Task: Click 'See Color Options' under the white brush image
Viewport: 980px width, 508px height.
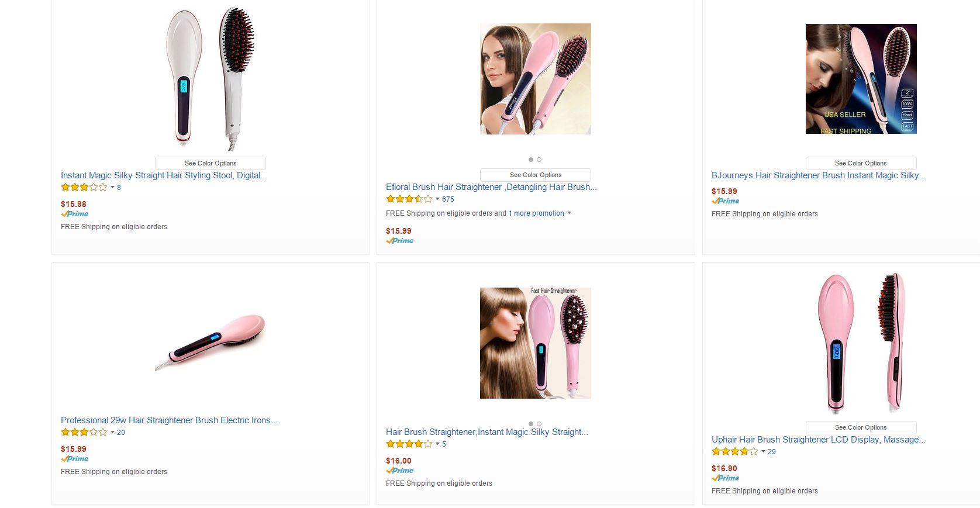Action: click(211, 164)
